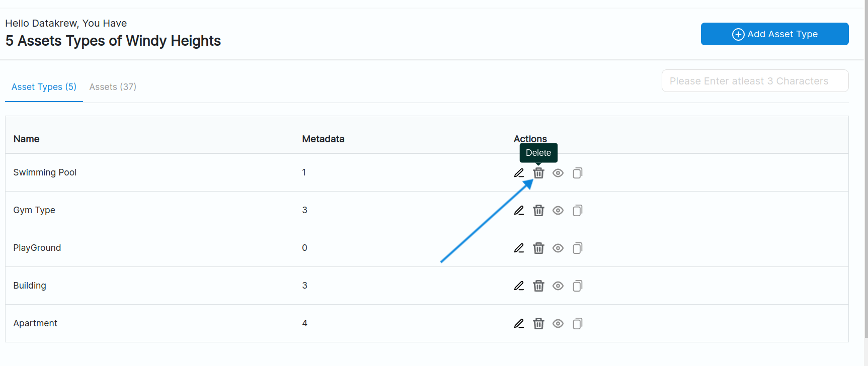
Task: Copy the PlayGround asset type
Action: [x=578, y=248]
